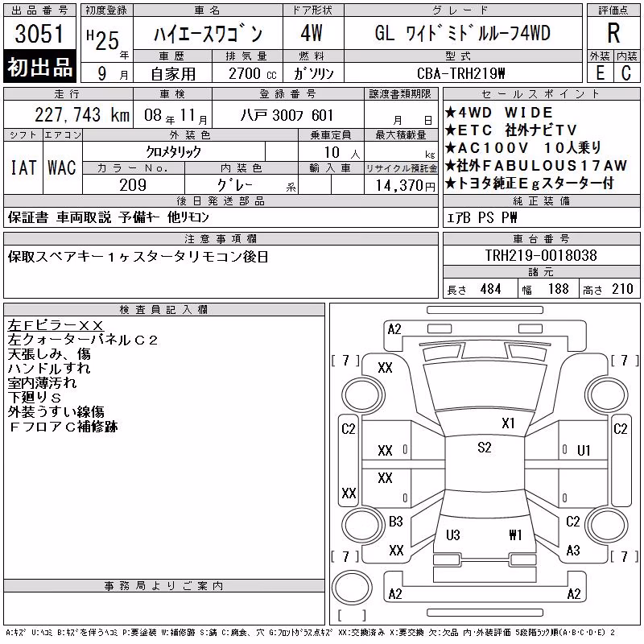The height and width of the screenshot is (644, 644).
Task: Click the interior color "グレー"
Action: tap(234, 185)
